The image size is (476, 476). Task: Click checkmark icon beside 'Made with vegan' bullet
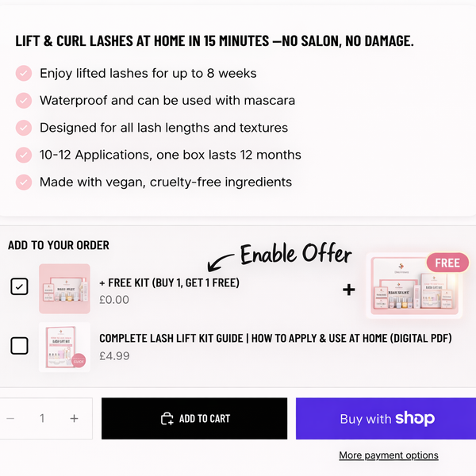[24, 182]
